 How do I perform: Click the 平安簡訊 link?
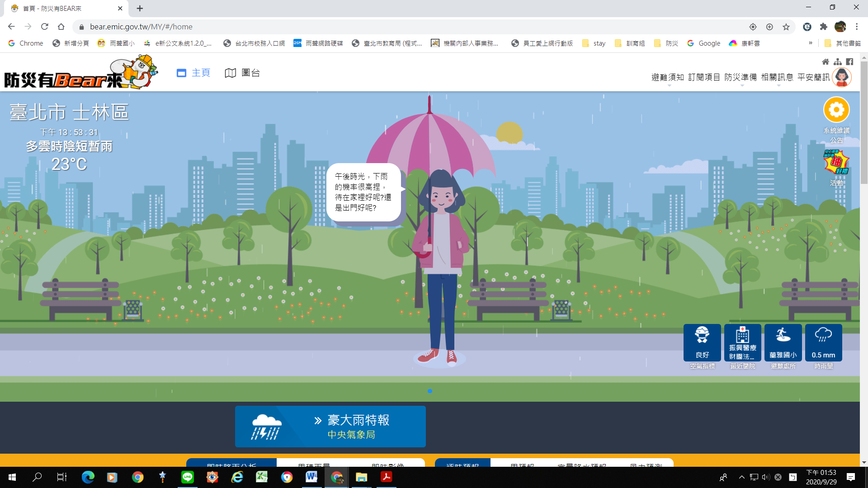(x=813, y=77)
